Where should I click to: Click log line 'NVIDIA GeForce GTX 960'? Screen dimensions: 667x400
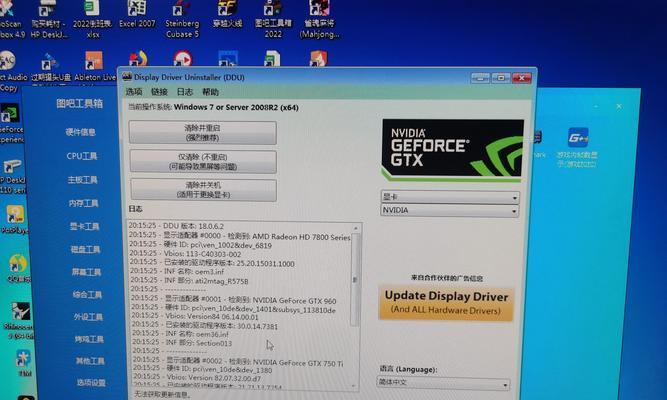[233, 300]
